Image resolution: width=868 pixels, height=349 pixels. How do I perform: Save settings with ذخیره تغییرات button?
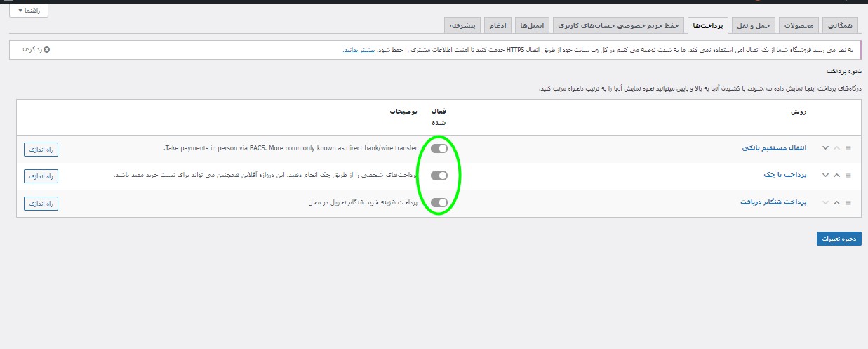839,239
